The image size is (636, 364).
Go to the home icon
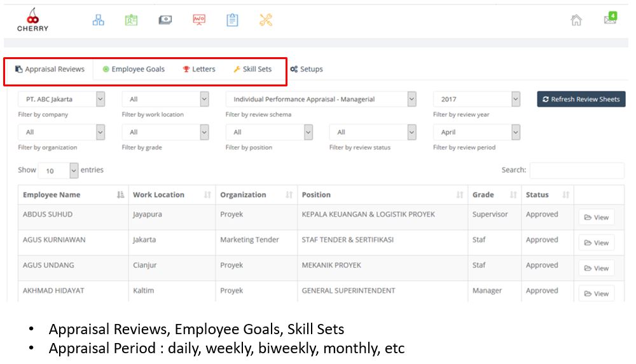point(576,20)
